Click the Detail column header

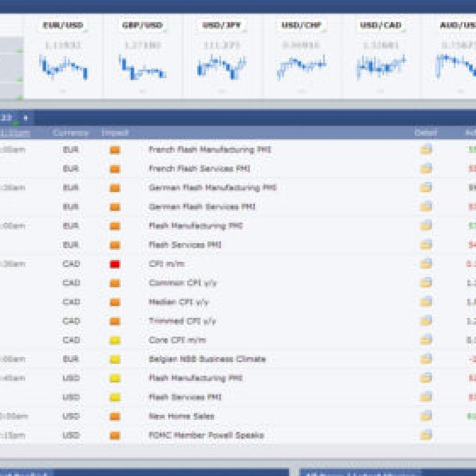pyautogui.click(x=426, y=133)
